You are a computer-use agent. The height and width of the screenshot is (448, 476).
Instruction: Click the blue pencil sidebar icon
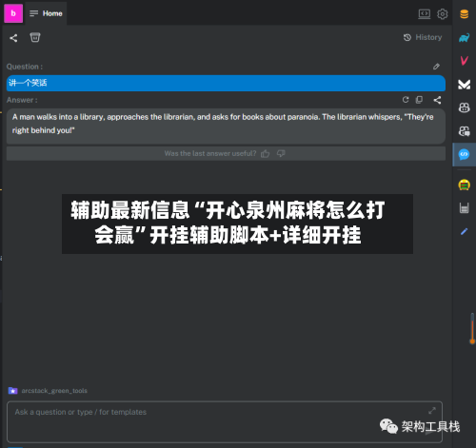[x=464, y=232]
